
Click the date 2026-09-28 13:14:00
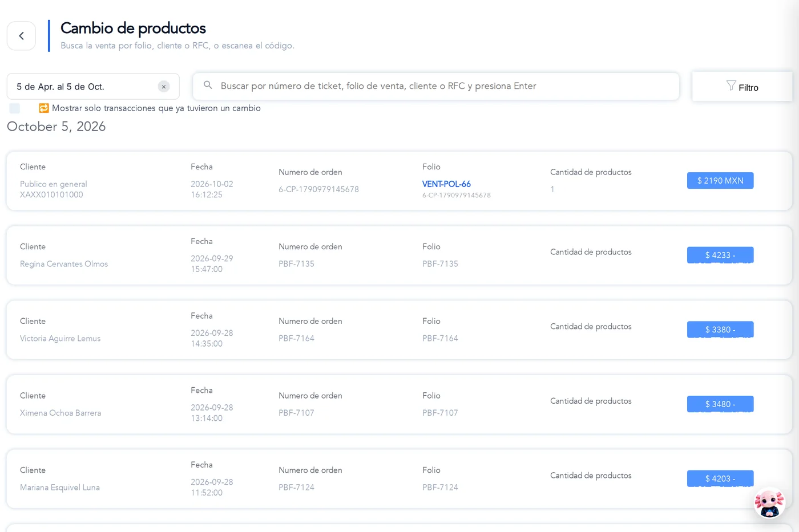(x=212, y=413)
